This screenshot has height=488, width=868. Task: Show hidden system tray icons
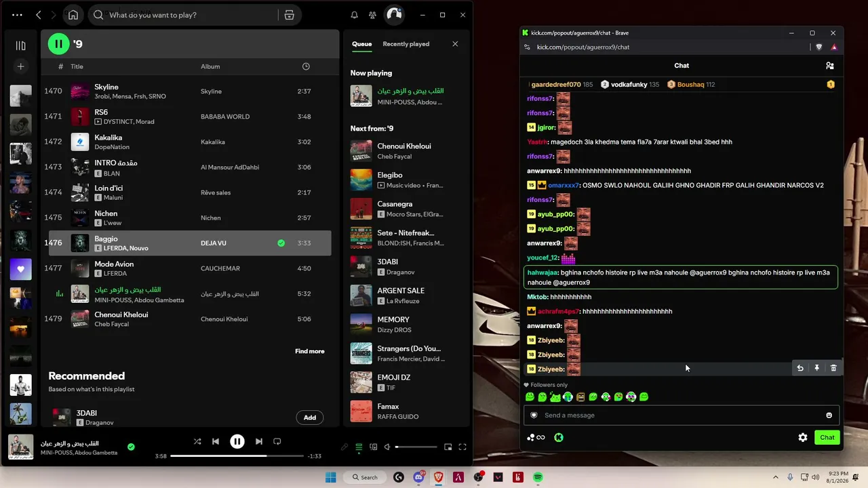775,477
